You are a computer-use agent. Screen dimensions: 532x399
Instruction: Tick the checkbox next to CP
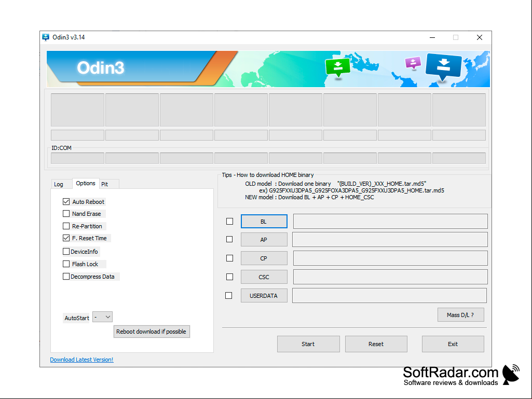(x=230, y=258)
